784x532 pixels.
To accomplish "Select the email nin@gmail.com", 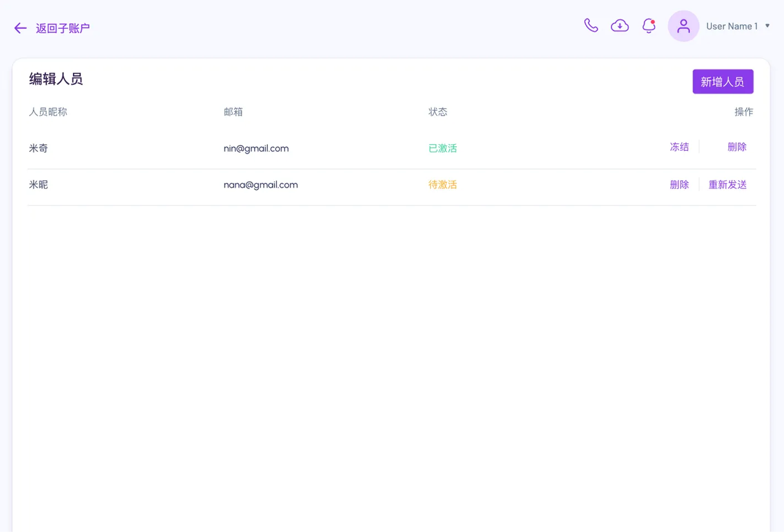I will tap(256, 149).
